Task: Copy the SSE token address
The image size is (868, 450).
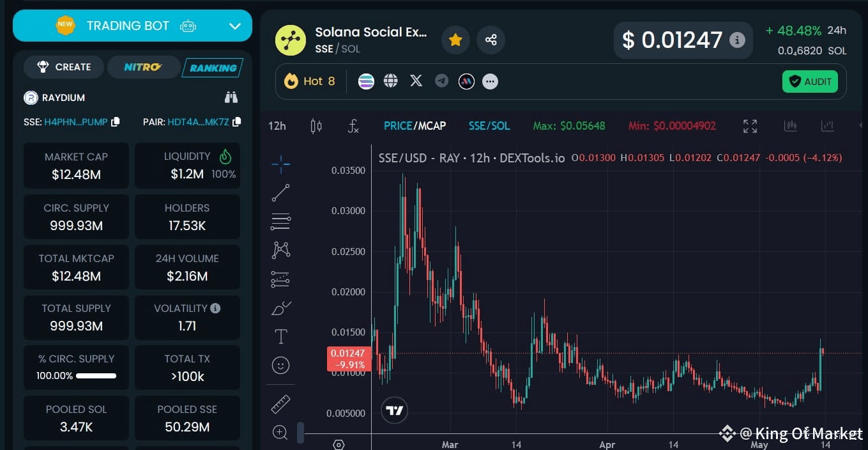Action: (x=115, y=121)
